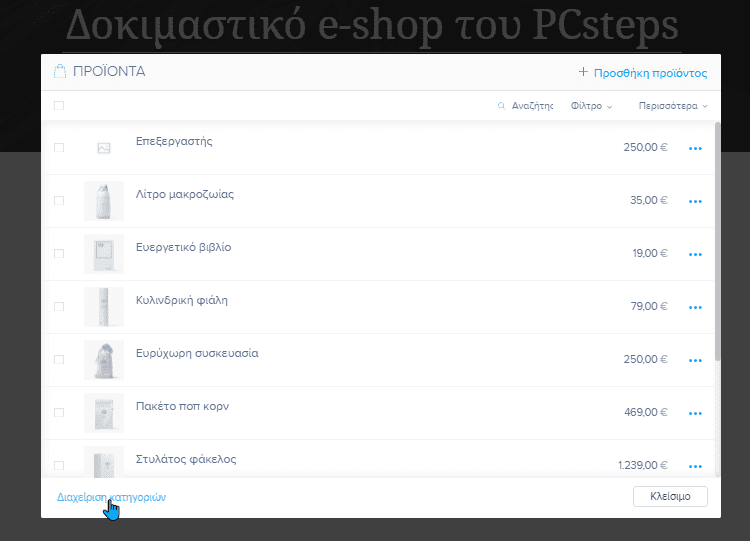Tick the checkbox for Στυλάτος φάκελος
This screenshot has height=541, width=750.
click(59, 465)
